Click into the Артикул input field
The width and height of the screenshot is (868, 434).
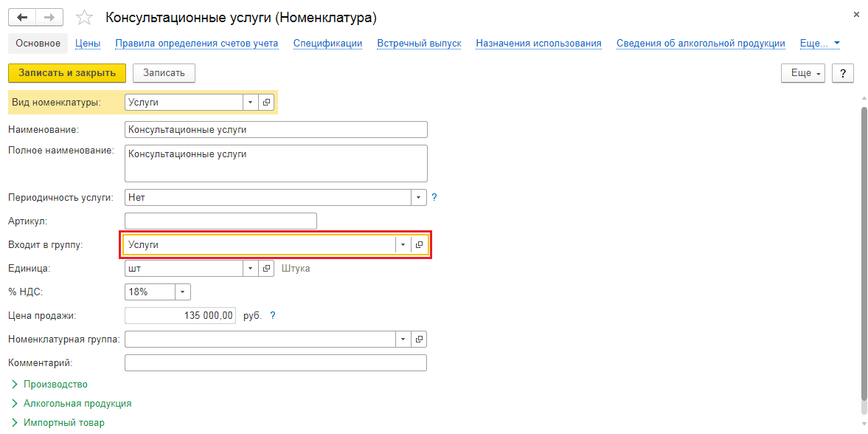(x=221, y=221)
